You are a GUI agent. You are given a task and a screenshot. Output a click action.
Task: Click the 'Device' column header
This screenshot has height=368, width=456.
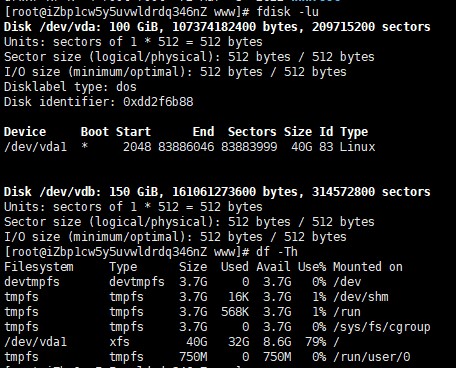pyautogui.click(x=25, y=132)
